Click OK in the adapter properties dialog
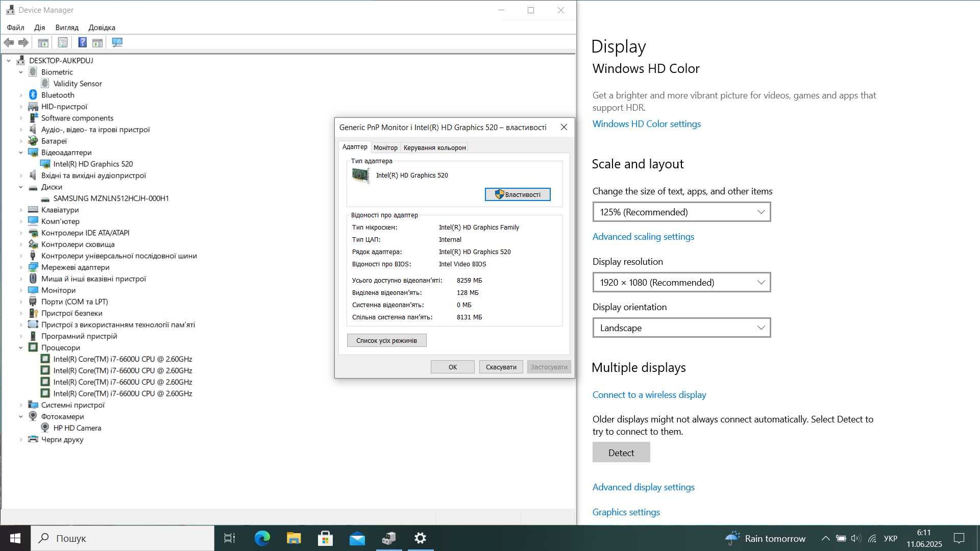The width and height of the screenshot is (980, 551). (452, 367)
